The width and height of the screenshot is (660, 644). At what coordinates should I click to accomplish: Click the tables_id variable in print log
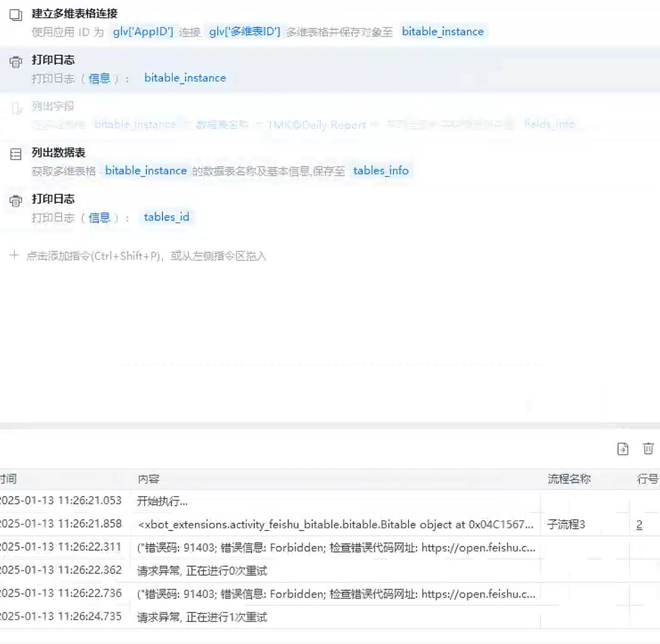click(166, 217)
